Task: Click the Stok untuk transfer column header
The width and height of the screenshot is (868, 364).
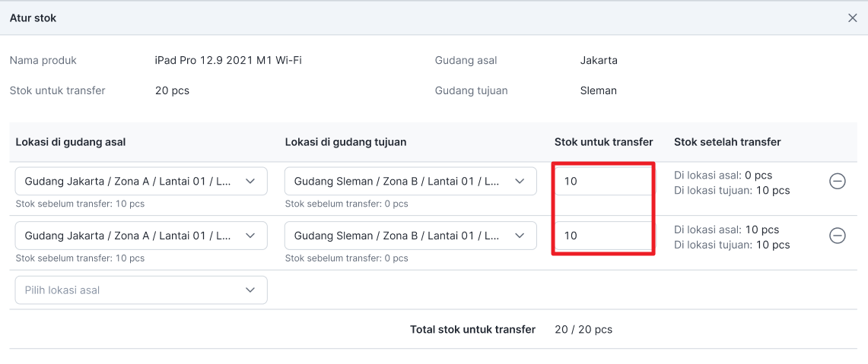Action: pos(603,142)
